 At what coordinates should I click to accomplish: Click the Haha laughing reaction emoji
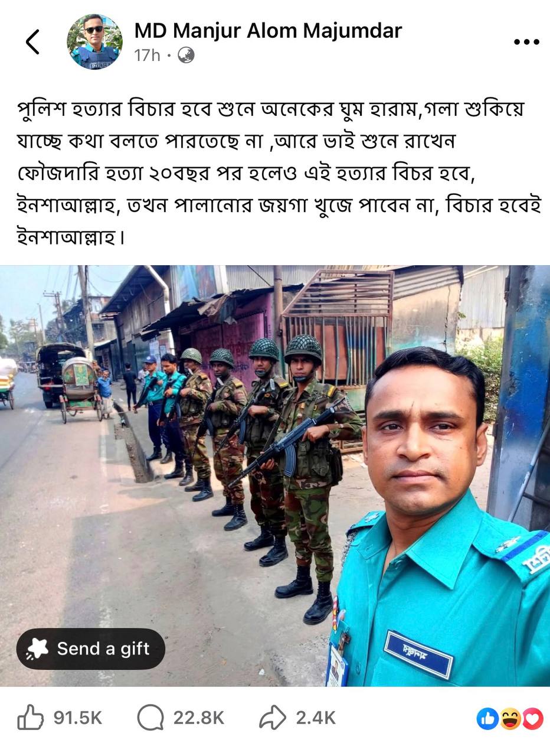(510, 718)
